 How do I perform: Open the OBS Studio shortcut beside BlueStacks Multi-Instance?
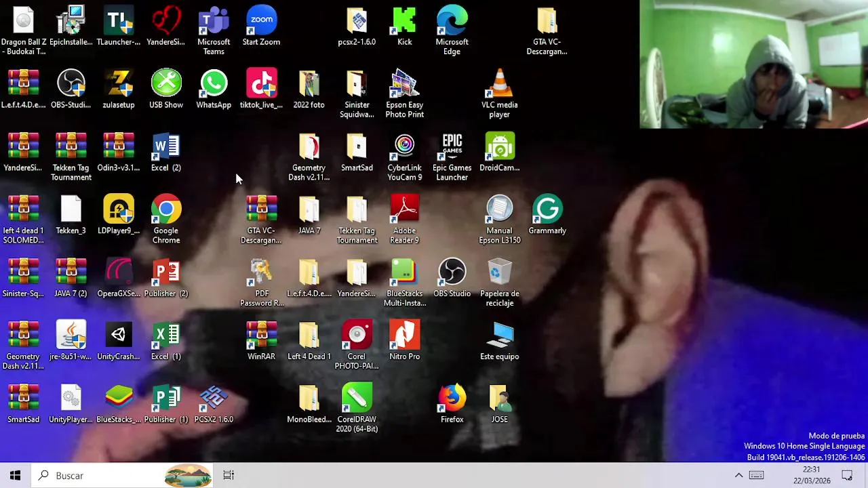tap(452, 278)
